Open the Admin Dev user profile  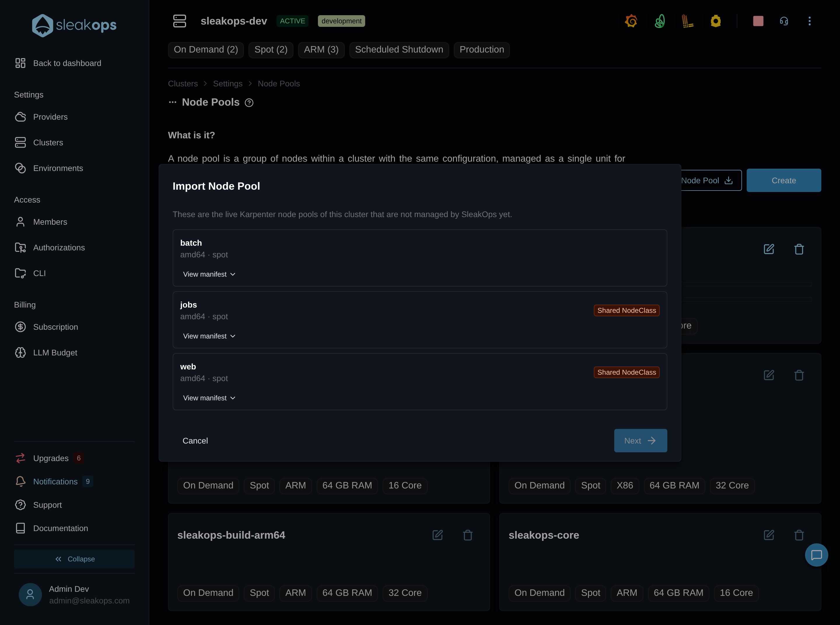74,595
